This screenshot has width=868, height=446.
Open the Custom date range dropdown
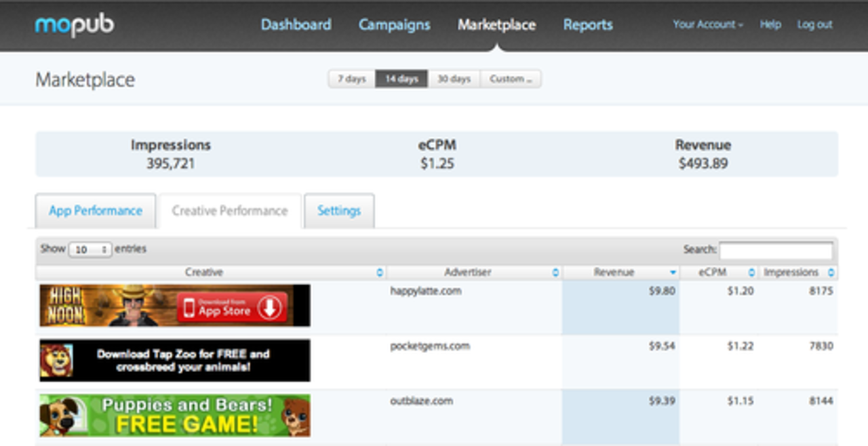click(x=511, y=79)
